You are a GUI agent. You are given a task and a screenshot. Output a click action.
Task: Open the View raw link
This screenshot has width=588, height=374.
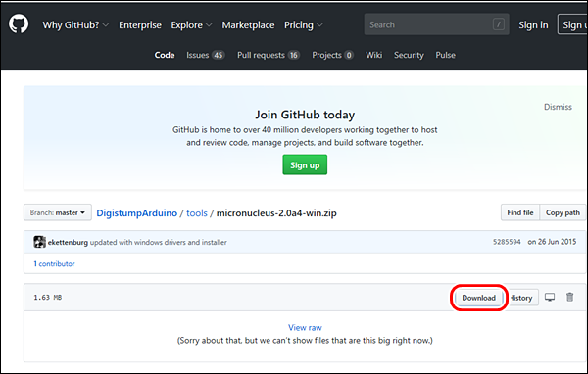point(305,328)
